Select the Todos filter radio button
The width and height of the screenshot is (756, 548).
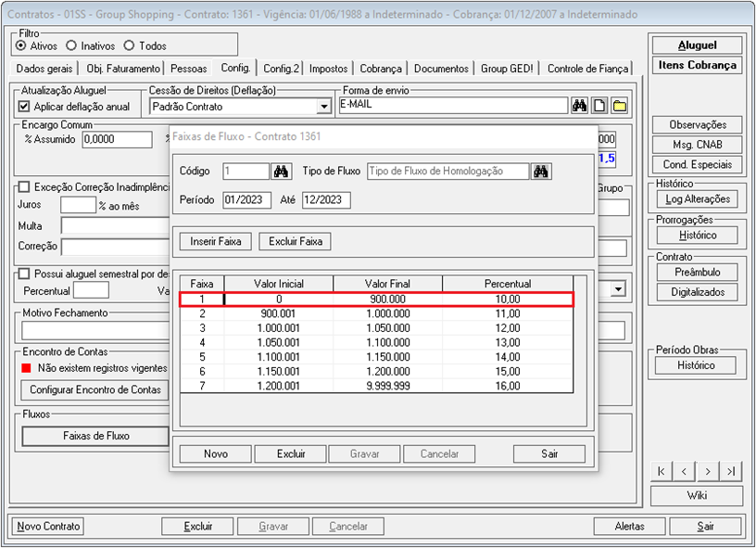pyautogui.click(x=130, y=45)
